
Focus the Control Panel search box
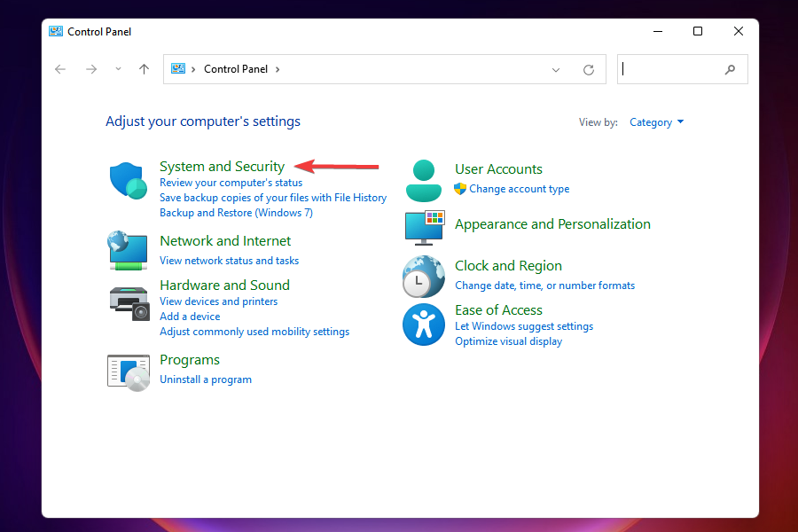tap(683, 69)
